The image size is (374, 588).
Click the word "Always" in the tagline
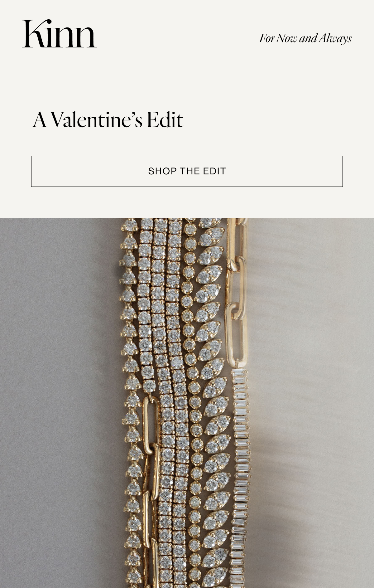(x=335, y=38)
